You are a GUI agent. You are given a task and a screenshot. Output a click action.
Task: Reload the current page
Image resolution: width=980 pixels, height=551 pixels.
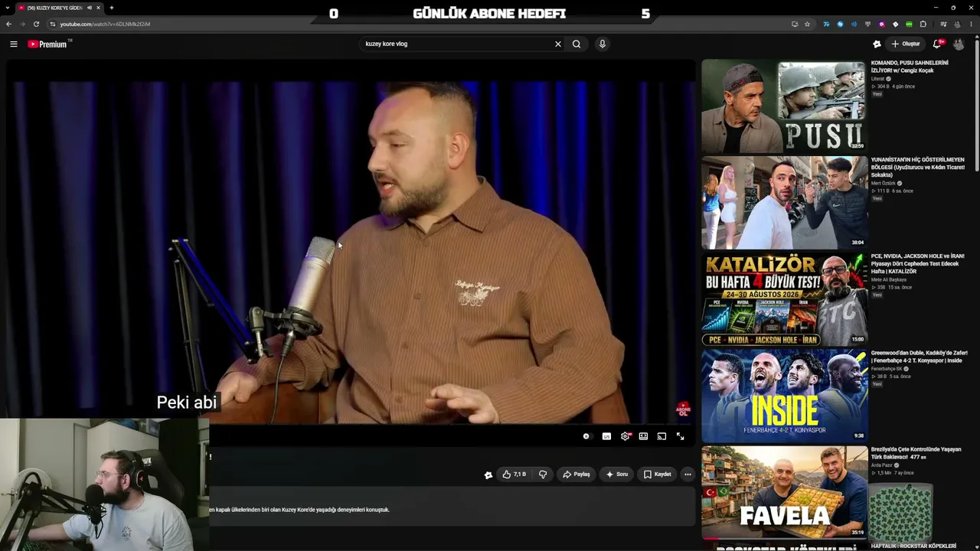36,24
